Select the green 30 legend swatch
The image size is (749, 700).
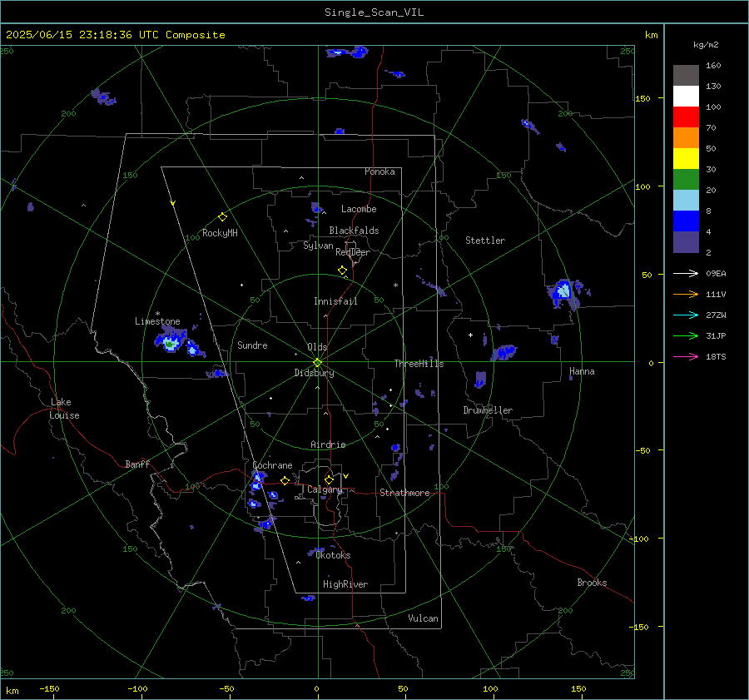[686, 180]
